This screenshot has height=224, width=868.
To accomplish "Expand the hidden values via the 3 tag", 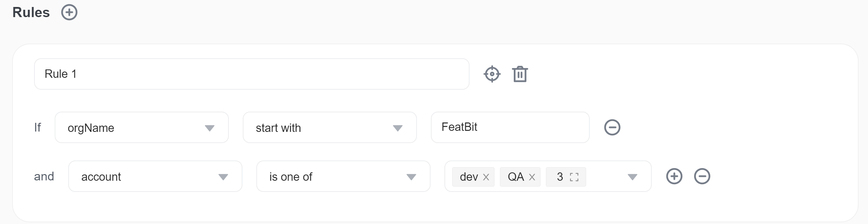I will click(566, 177).
